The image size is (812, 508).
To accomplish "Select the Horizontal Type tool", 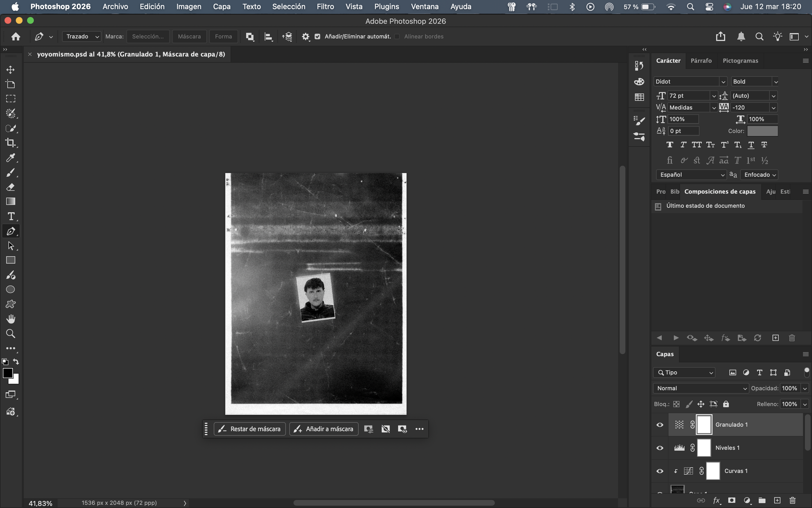I will (11, 216).
